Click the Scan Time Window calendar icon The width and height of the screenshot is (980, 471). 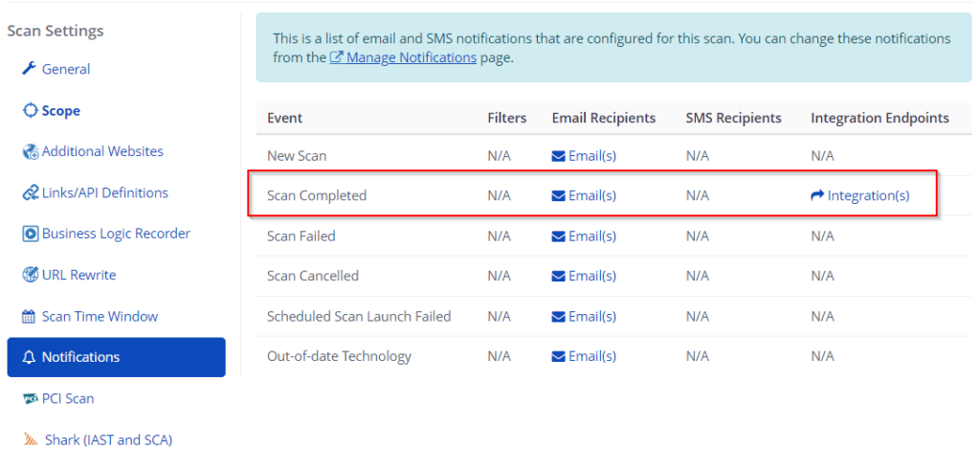pos(29,317)
